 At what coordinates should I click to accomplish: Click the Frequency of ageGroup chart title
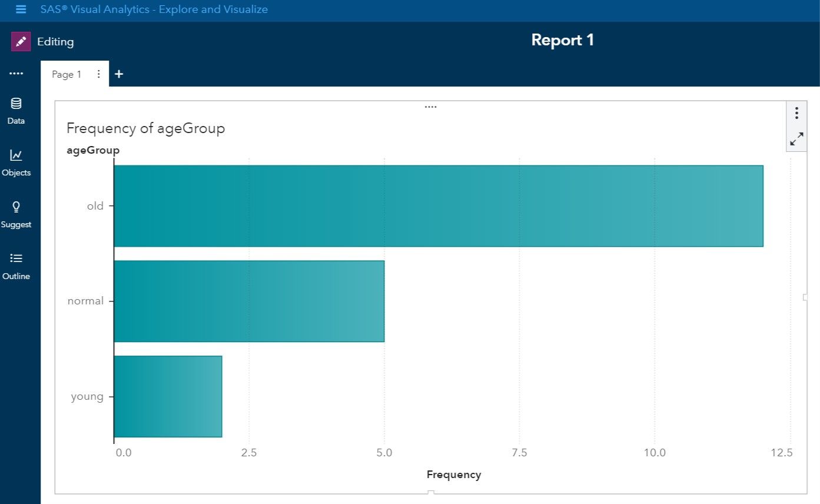pos(145,128)
